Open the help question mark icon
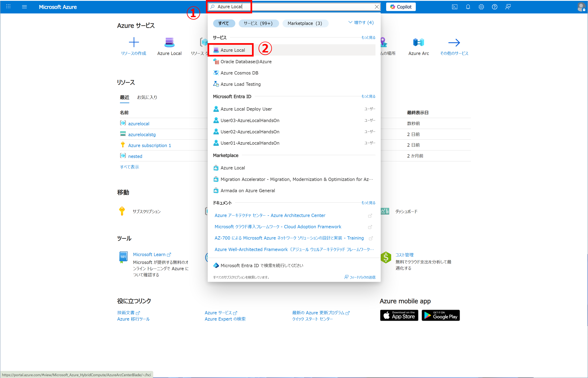The image size is (588, 378). click(x=495, y=7)
